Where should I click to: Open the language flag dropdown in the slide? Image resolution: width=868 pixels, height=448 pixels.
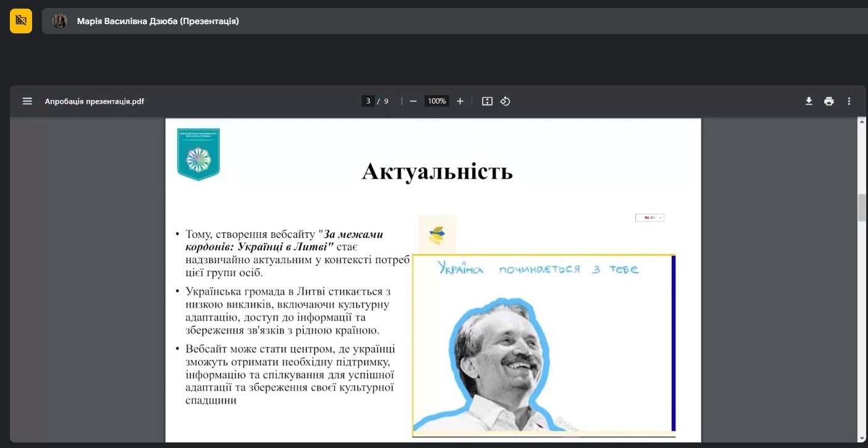click(x=649, y=218)
